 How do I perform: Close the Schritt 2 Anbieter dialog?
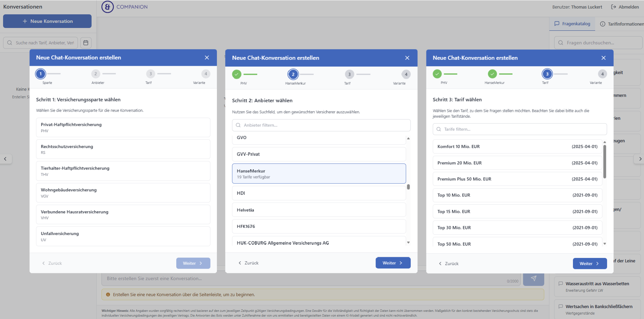[x=407, y=58]
